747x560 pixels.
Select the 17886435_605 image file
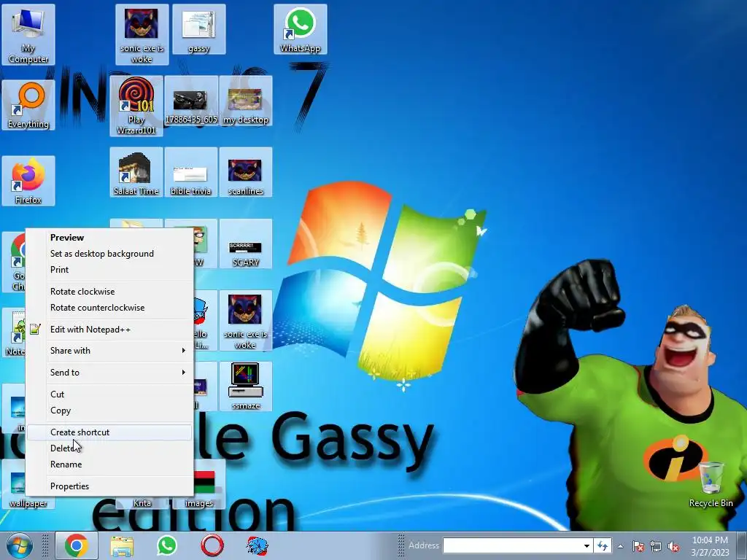(191, 101)
